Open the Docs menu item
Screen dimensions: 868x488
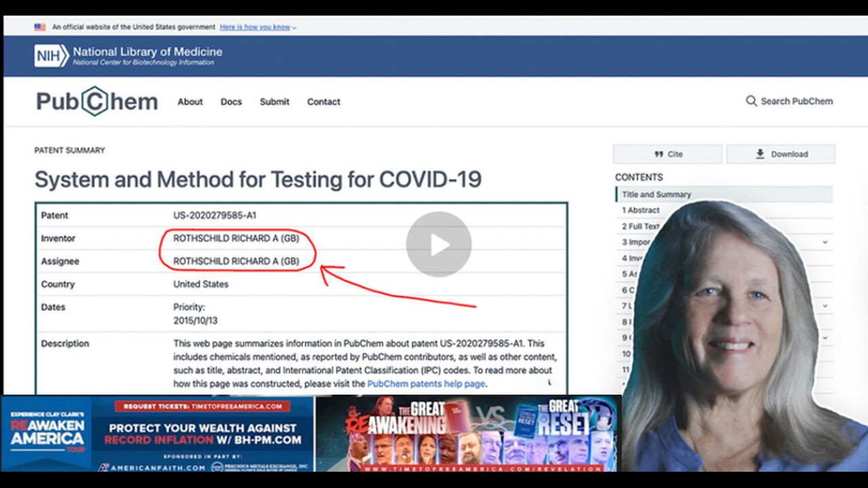(231, 102)
